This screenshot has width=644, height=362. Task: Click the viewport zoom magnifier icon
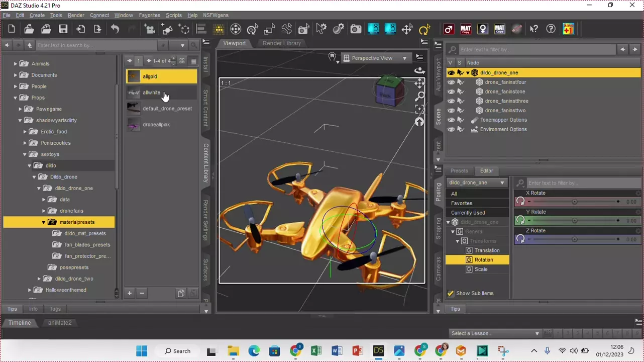tap(419, 96)
